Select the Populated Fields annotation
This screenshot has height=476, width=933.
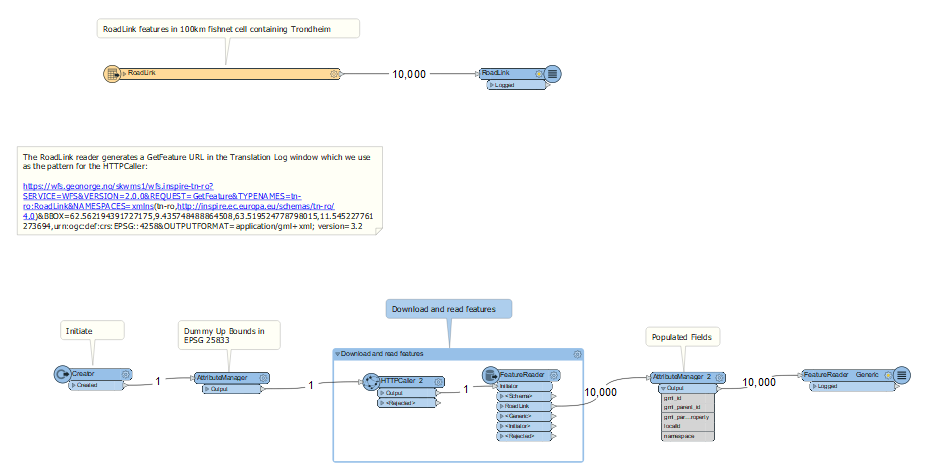pyautogui.click(x=682, y=337)
